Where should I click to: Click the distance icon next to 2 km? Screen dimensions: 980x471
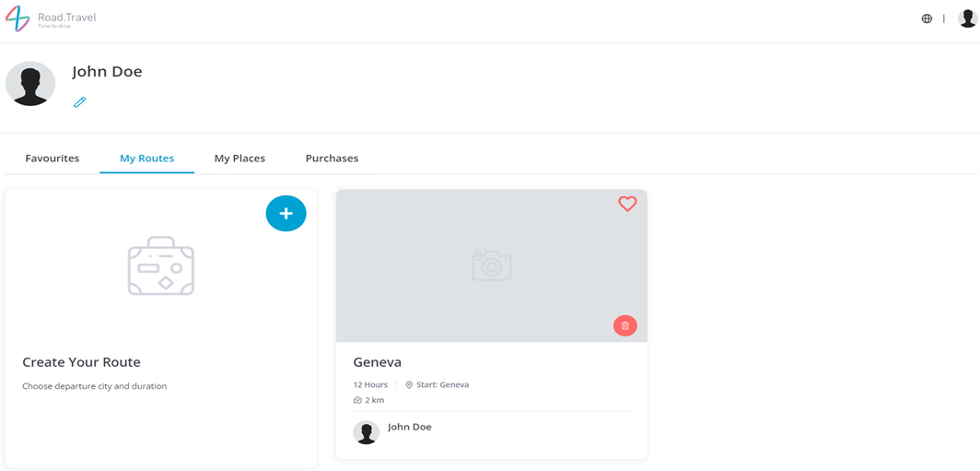[x=357, y=400]
